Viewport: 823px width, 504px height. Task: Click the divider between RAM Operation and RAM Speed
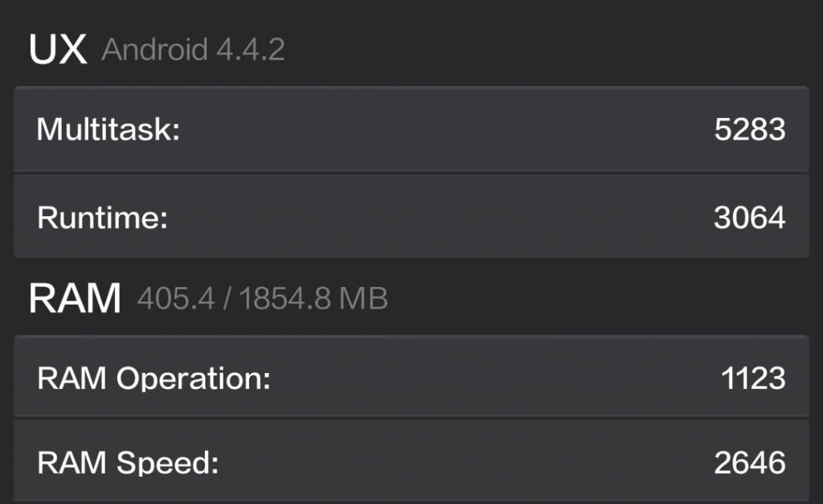(x=411, y=418)
